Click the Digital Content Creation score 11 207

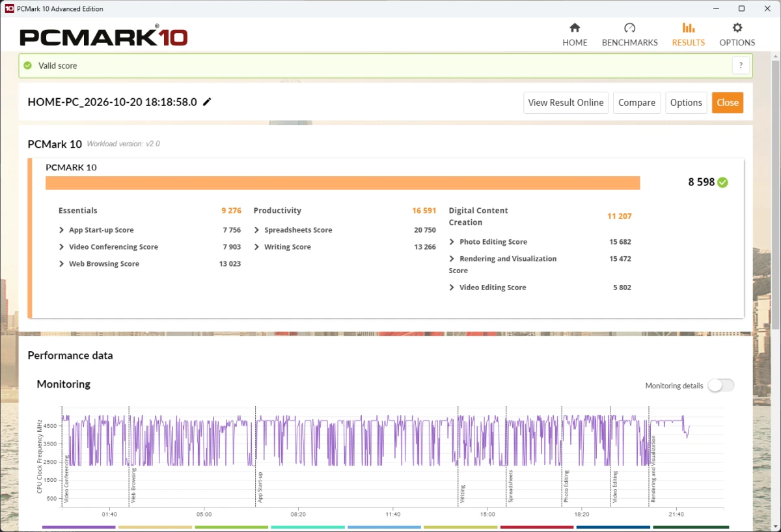620,217
